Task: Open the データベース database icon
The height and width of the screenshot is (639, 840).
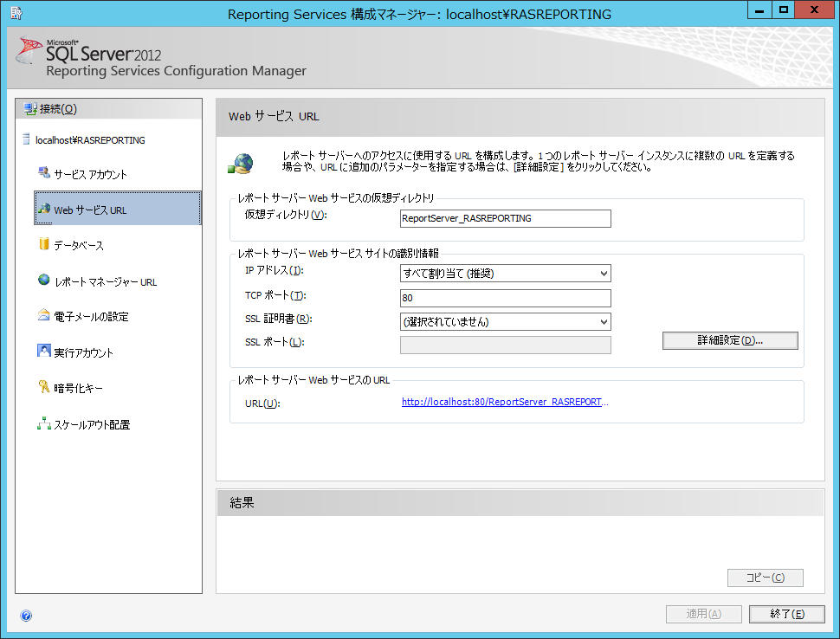Action: 43,245
